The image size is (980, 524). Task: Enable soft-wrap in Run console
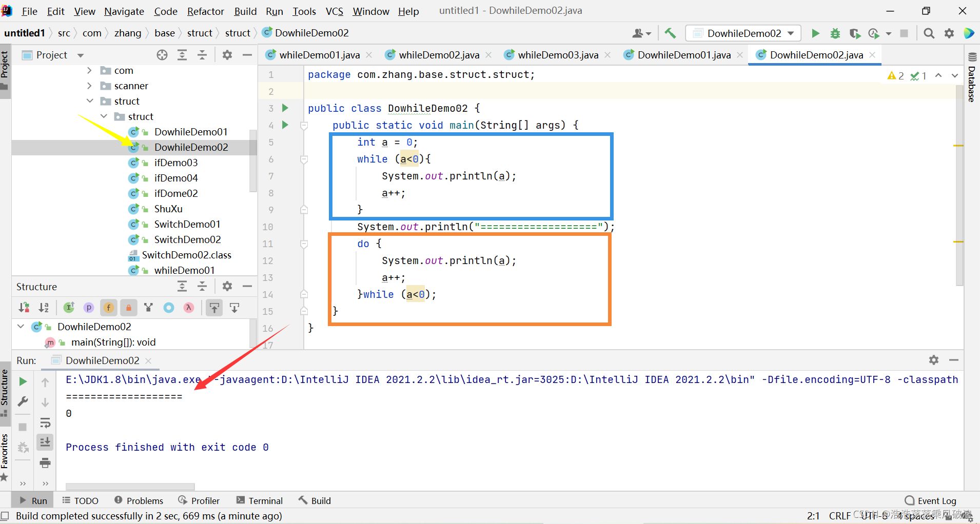(x=45, y=423)
